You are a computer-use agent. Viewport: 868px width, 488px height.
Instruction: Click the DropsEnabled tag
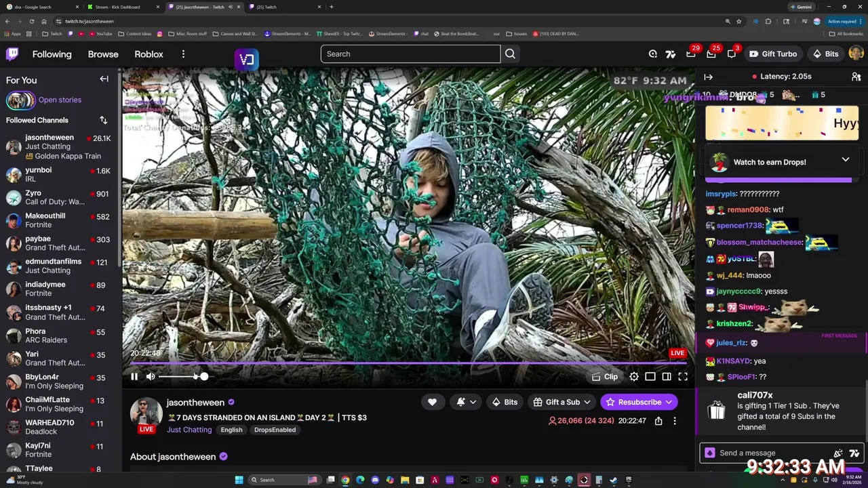click(275, 430)
